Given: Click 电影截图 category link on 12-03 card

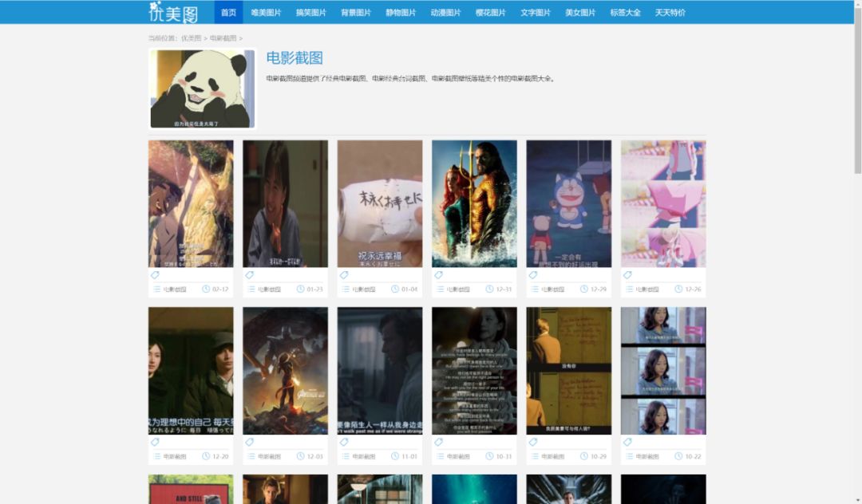Looking at the screenshot, I should 270,457.
